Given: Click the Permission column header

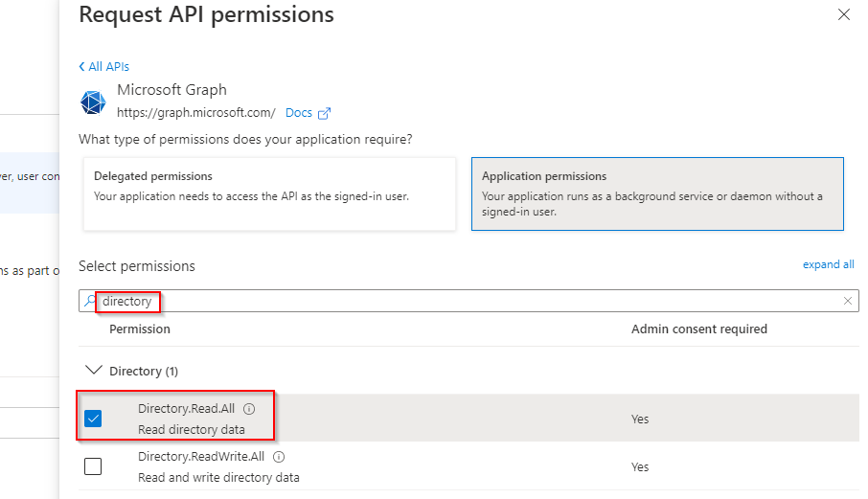Looking at the screenshot, I should tap(140, 329).
